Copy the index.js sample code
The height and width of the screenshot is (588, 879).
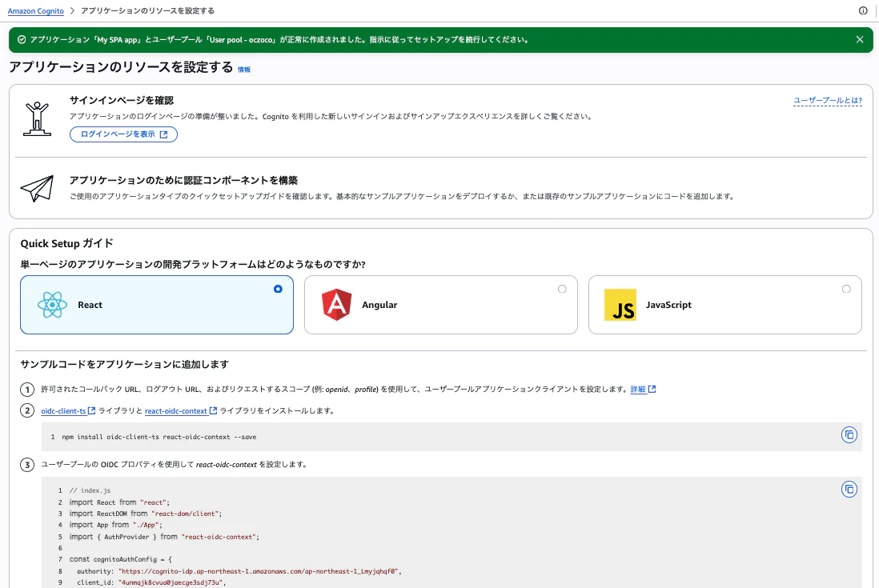[849, 489]
